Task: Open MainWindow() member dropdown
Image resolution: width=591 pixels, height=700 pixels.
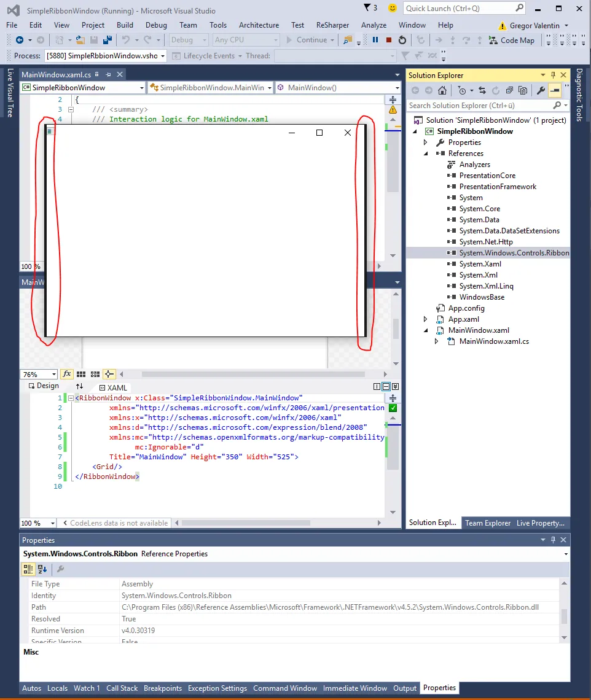Action: (x=338, y=87)
